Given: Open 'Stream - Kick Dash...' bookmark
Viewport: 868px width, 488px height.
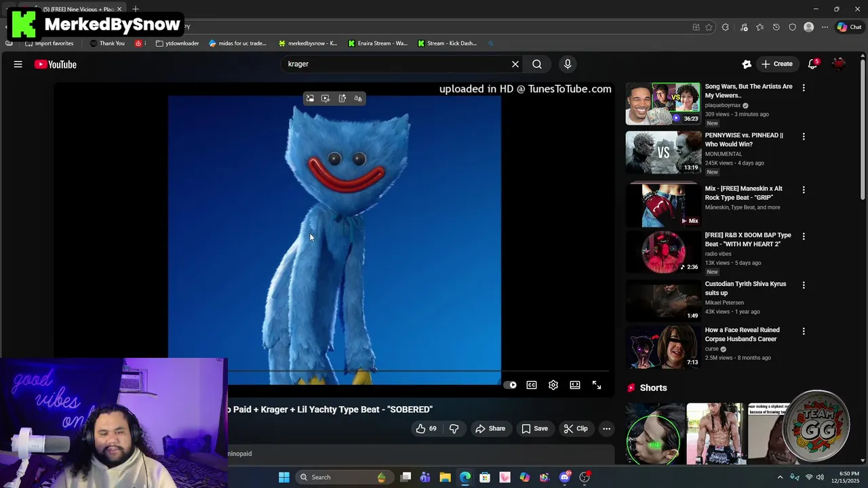Looking at the screenshot, I should coord(448,43).
